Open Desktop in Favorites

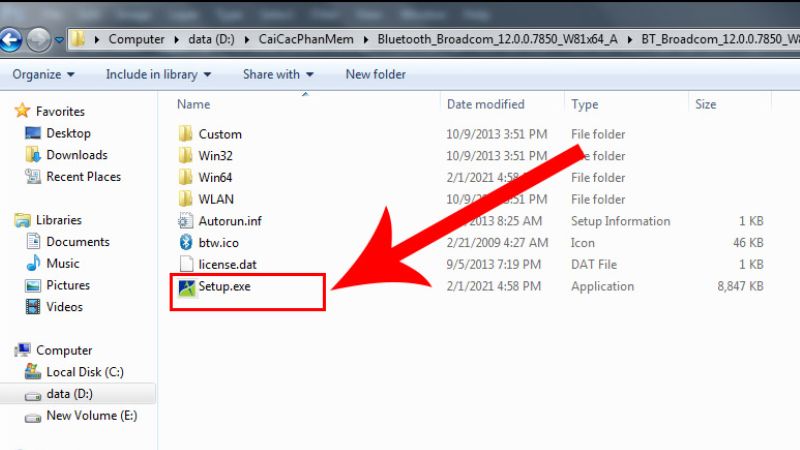[x=68, y=133]
